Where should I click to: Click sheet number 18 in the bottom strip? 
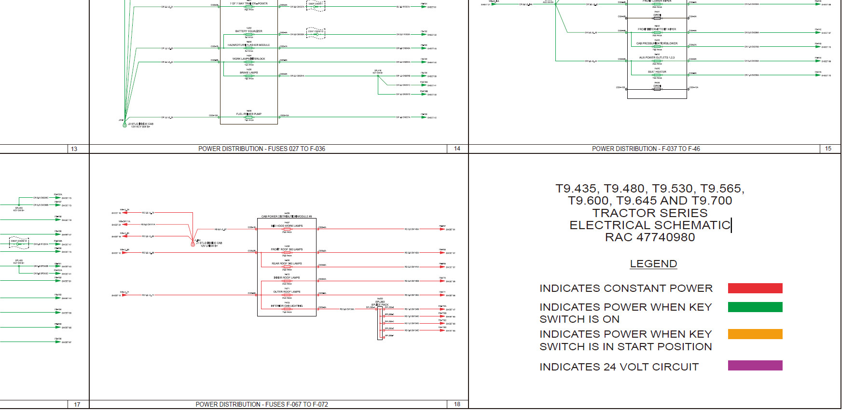tap(457, 404)
